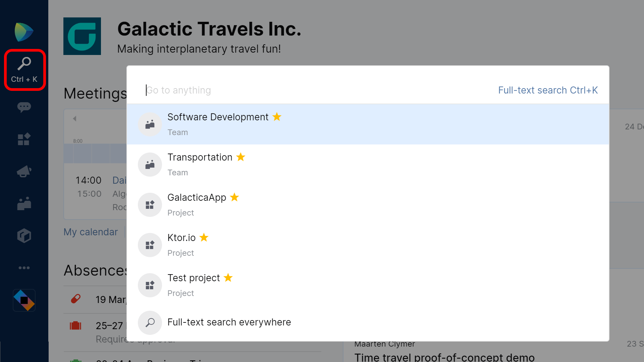Screen dimensions: 644x362
Task: Click the magnifier icon beside Full-text search everywhere
Action: (x=150, y=323)
